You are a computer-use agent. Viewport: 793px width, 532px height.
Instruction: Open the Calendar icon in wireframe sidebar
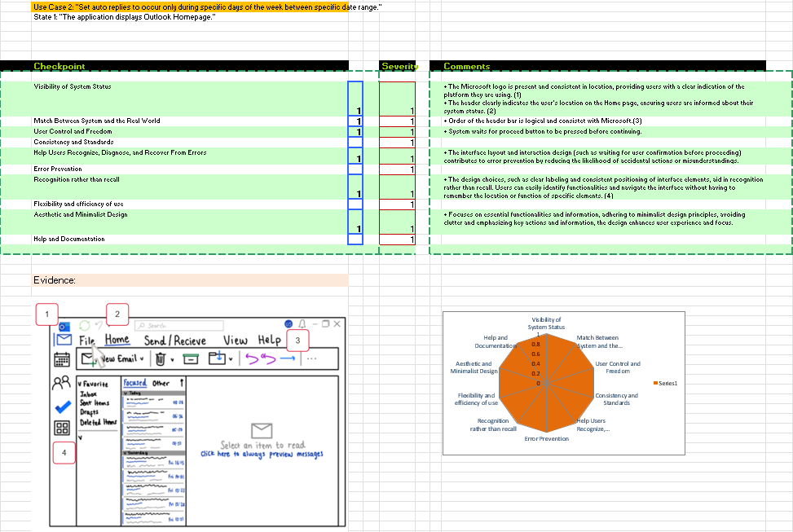point(62,359)
